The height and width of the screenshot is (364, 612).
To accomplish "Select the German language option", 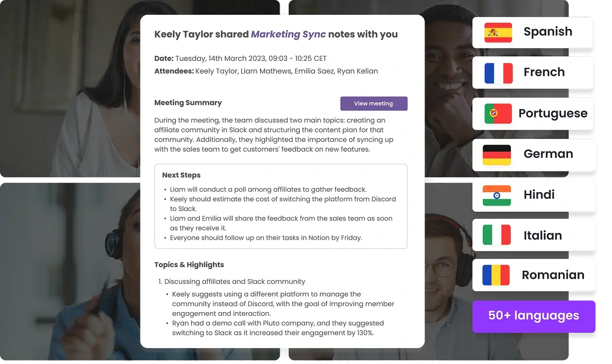I will click(x=534, y=155).
